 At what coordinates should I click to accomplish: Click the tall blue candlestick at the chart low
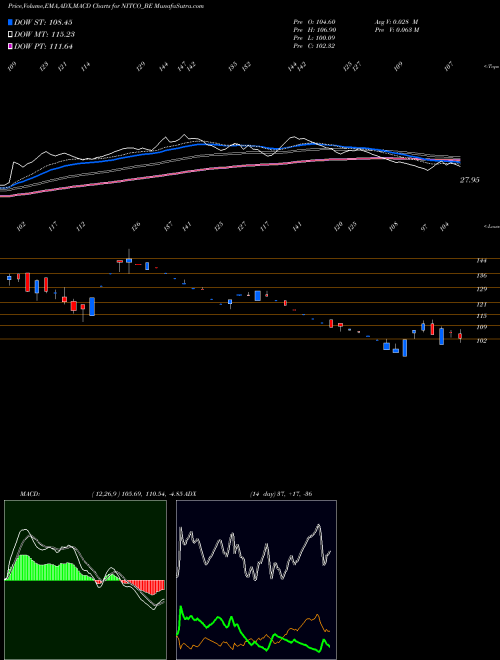pos(405,348)
